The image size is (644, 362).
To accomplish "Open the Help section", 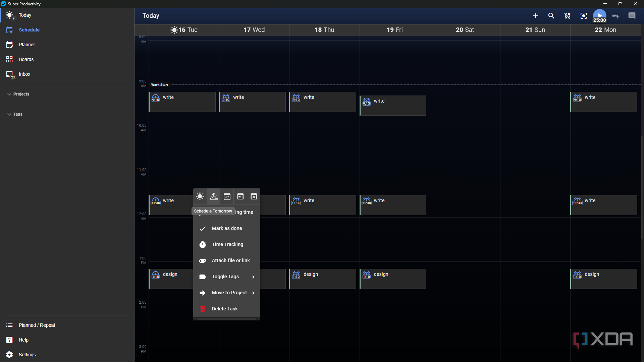I will 67,340.
